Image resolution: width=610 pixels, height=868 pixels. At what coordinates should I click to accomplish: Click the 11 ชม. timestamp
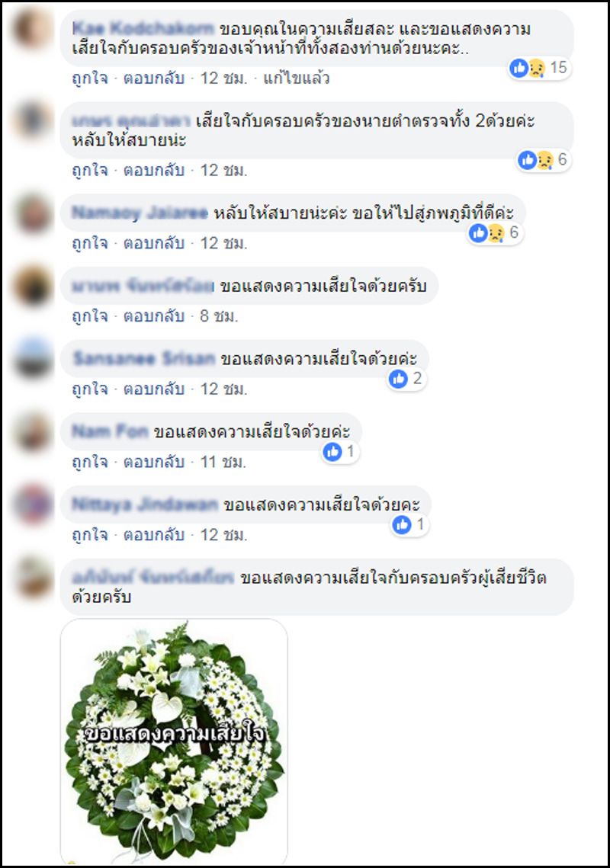pyautogui.click(x=223, y=462)
